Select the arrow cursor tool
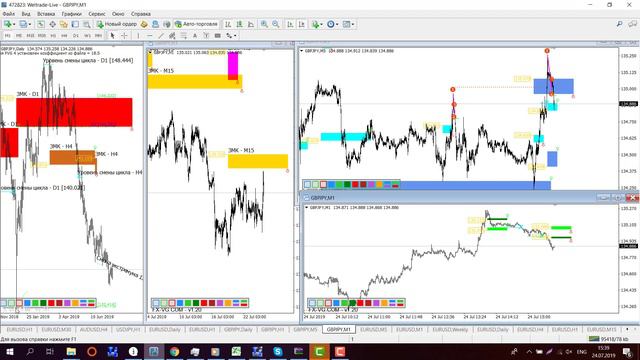Viewport: 640px width, 360px height. point(113,36)
